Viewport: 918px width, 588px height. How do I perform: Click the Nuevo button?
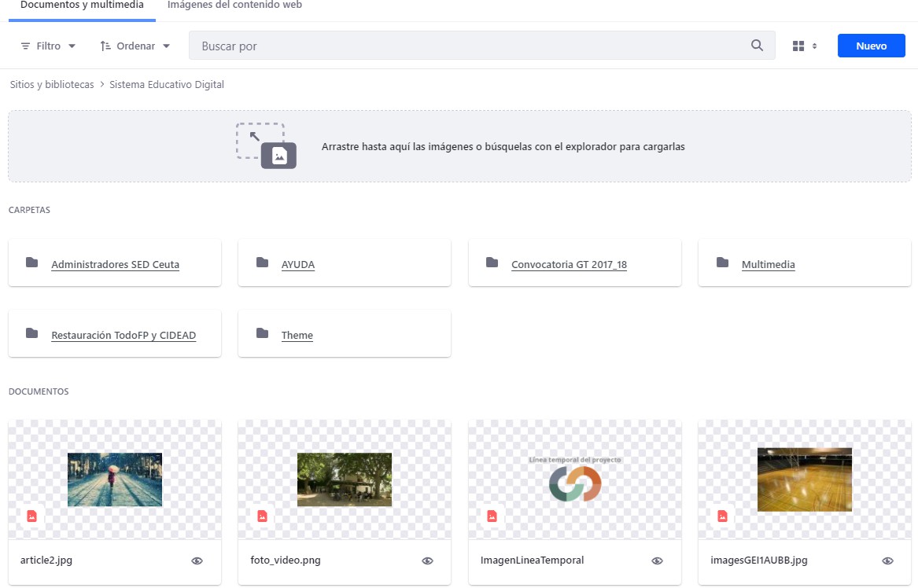[x=871, y=46]
